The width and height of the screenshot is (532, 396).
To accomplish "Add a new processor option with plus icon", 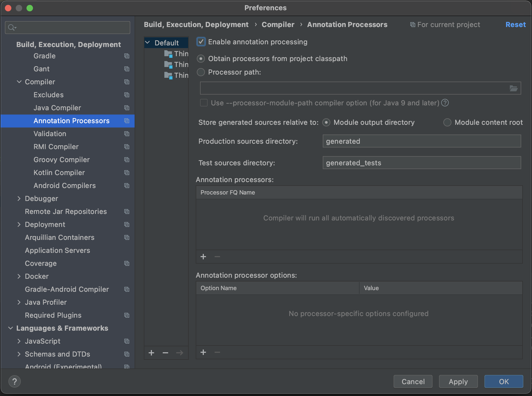I will coord(203,352).
